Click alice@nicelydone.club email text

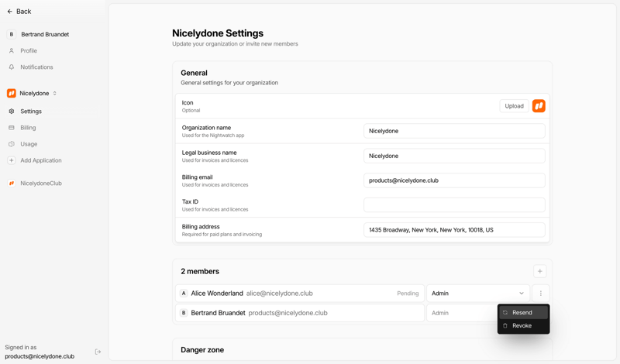(x=280, y=294)
